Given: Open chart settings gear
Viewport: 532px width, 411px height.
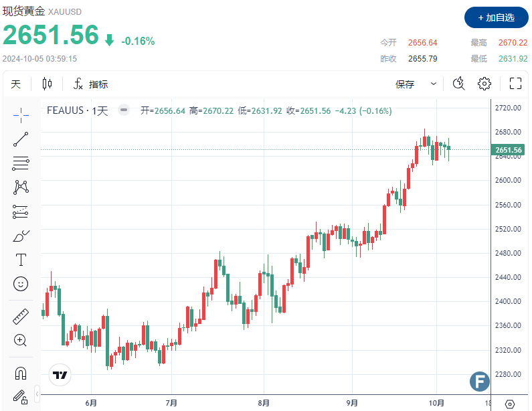Looking at the screenshot, I should tap(484, 84).
